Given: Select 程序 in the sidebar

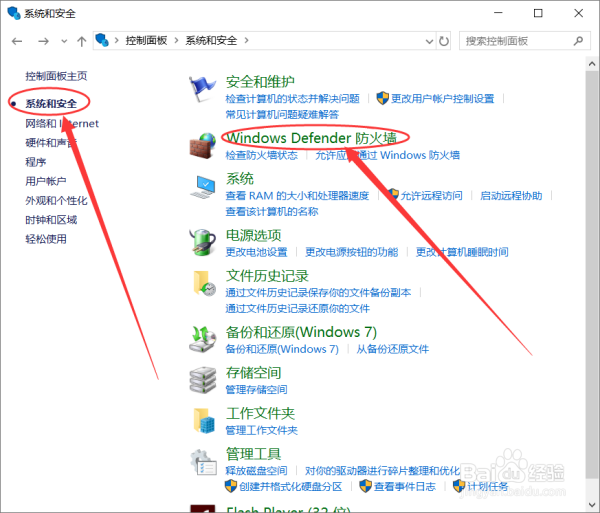Looking at the screenshot, I should (36, 162).
